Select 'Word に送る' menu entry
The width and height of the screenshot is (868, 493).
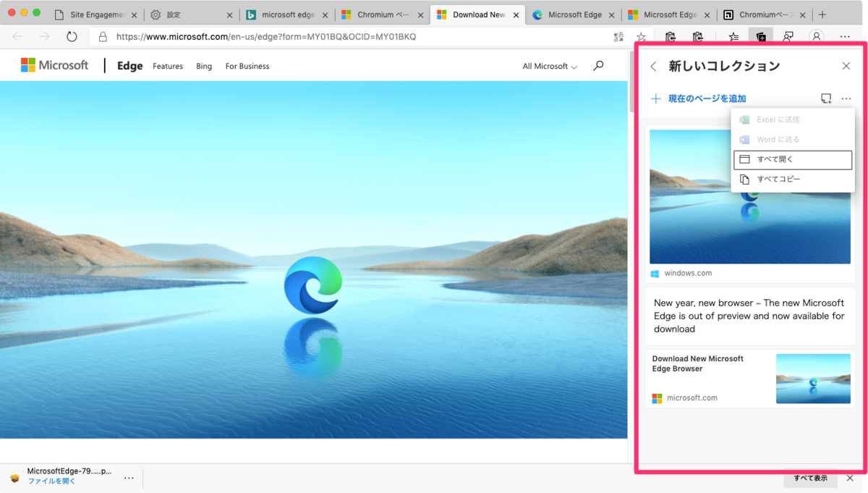793,139
